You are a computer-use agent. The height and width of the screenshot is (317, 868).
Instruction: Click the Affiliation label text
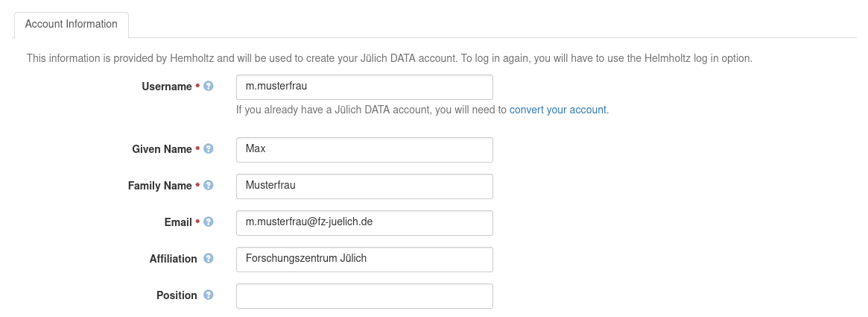point(174,260)
